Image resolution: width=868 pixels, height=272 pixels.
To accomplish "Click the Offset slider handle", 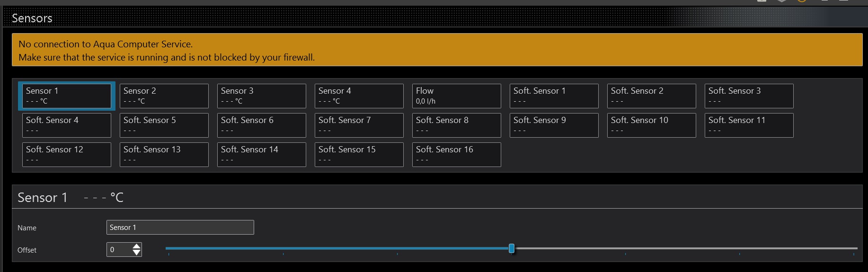I will [x=512, y=248].
